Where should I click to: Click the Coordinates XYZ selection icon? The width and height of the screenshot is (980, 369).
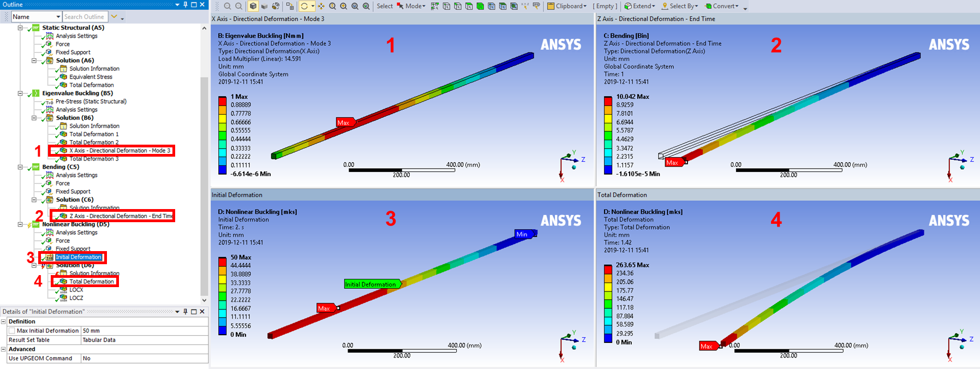[525, 6]
